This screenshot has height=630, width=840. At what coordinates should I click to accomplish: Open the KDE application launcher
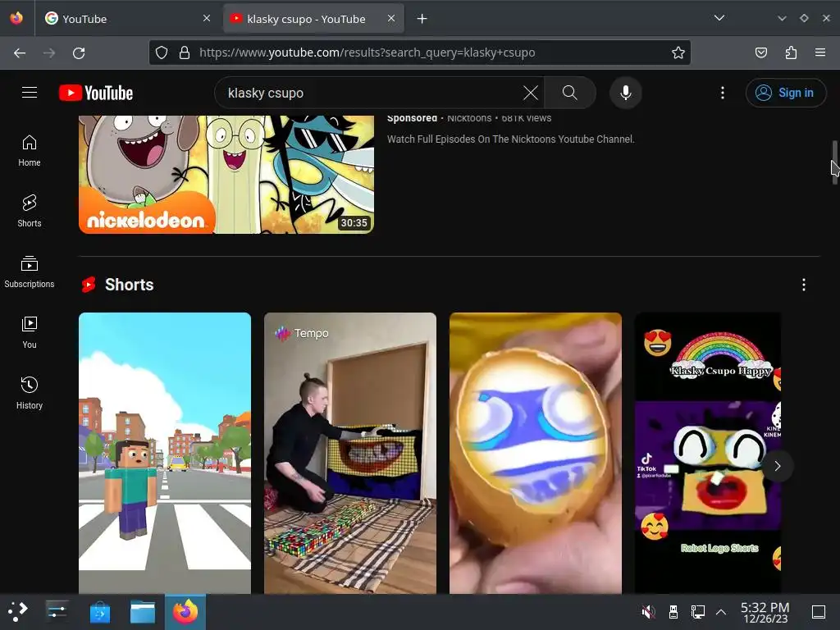pyautogui.click(x=18, y=611)
